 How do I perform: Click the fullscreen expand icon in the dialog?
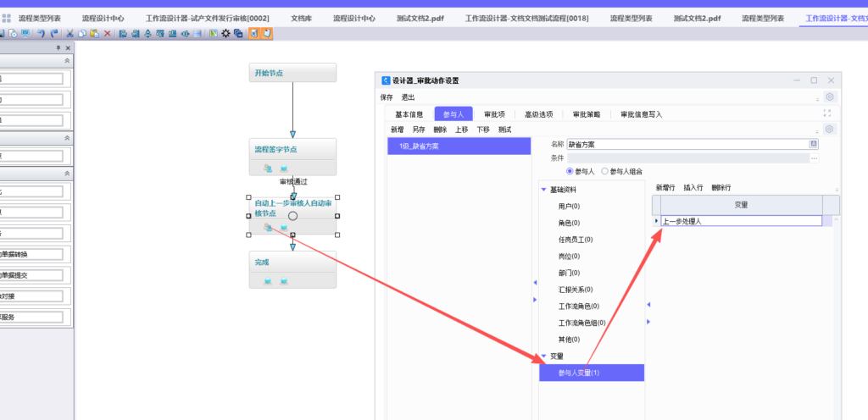827,113
